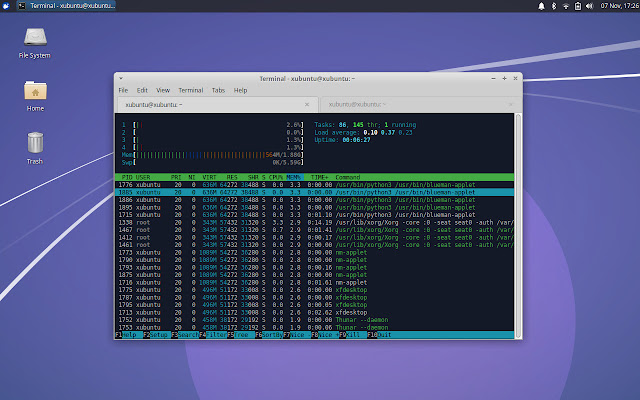This screenshot has width=640, height=400.
Task: Select xfdesktop process row PID 1775
Action: click(x=314, y=290)
